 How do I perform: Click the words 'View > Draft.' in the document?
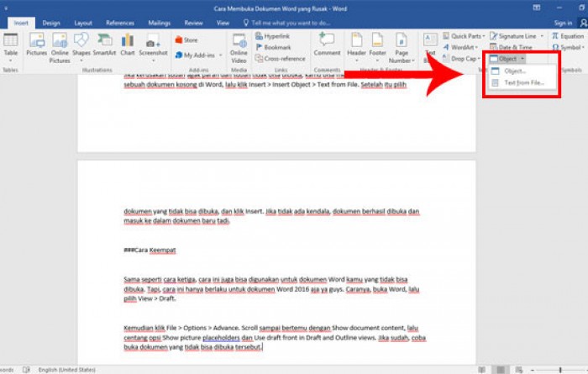coord(156,298)
